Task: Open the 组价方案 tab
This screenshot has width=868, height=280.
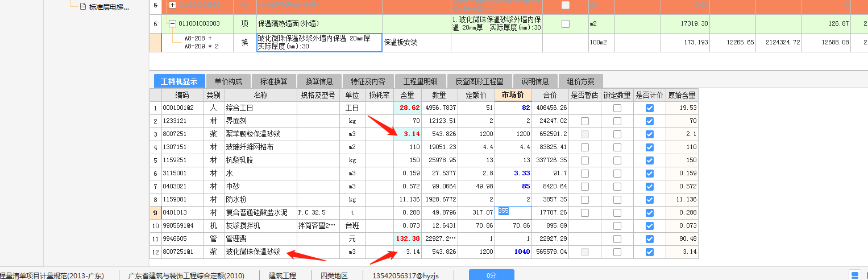Action: 580,81
